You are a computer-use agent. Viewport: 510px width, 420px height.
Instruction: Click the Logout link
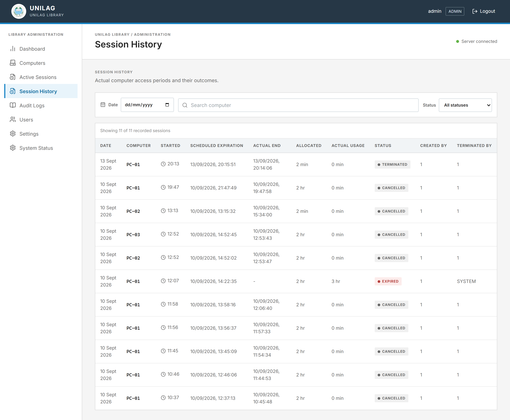(x=484, y=11)
